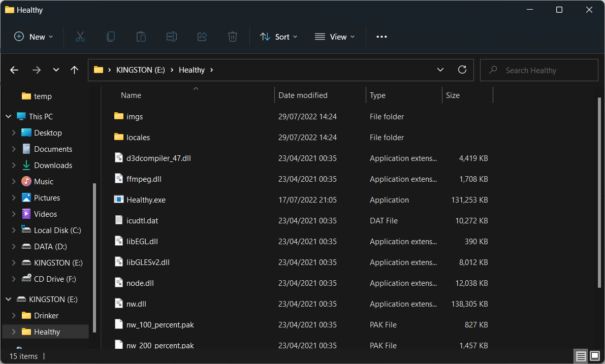The width and height of the screenshot is (605, 364).
Task: Open the See more menu
Action: 381,36
